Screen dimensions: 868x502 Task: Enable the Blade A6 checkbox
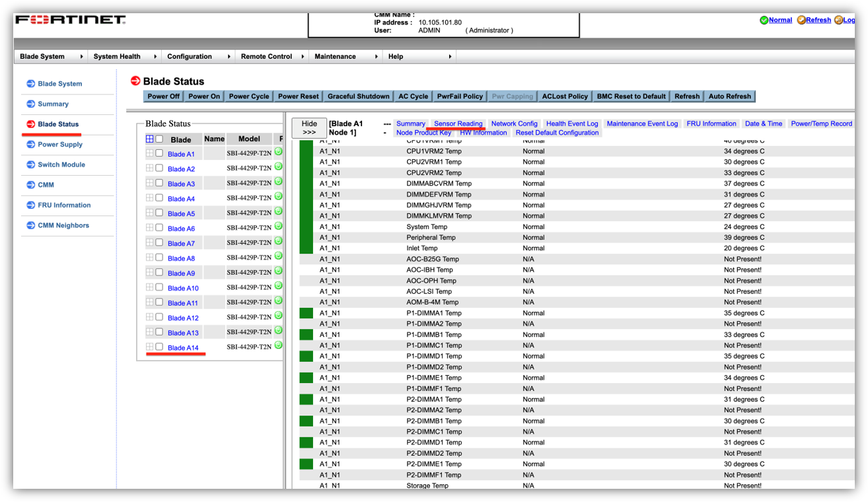pyautogui.click(x=159, y=227)
